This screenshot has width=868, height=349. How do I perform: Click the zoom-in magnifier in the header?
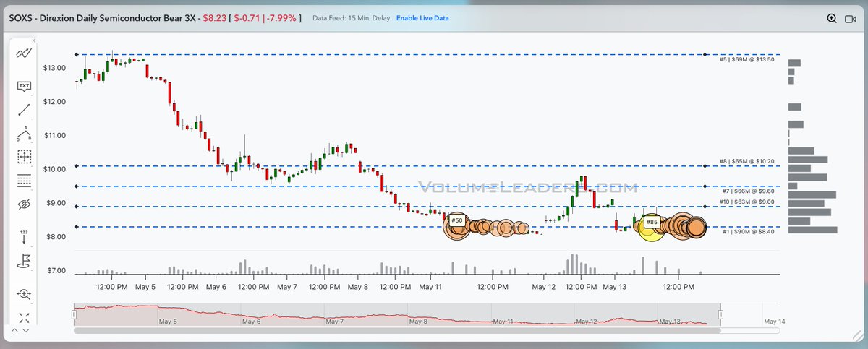coord(832,18)
